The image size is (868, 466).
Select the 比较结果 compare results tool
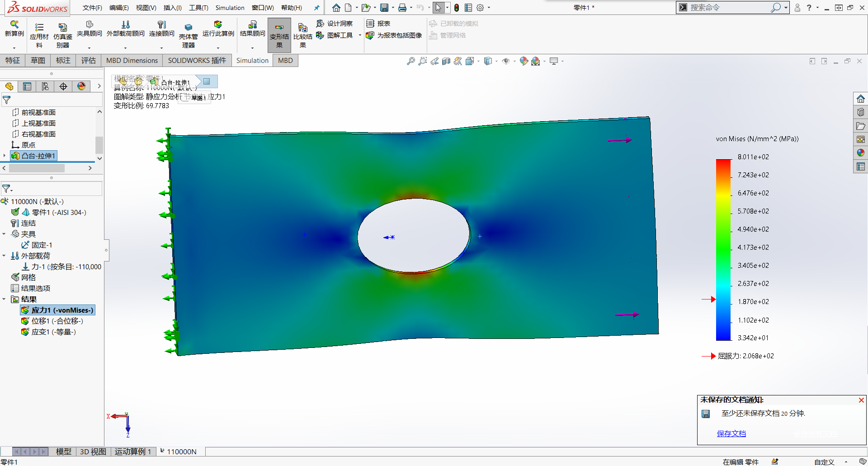[302, 32]
